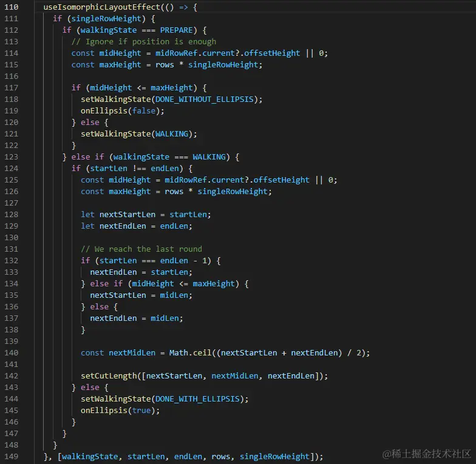
Task: Click the else keyword on line 143
Action: pyautogui.click(x=90, y=387)
